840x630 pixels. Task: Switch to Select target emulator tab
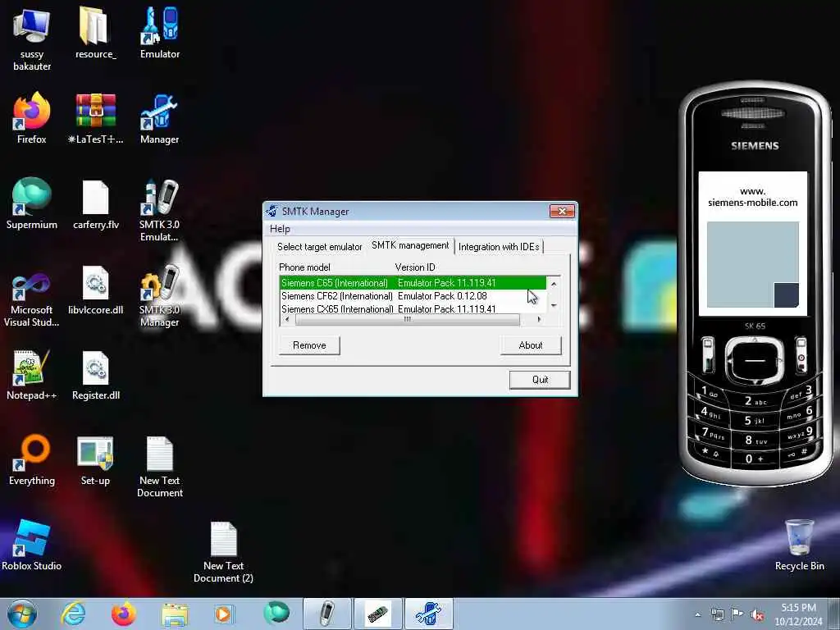pyautogui.click(x=319, y=247)
